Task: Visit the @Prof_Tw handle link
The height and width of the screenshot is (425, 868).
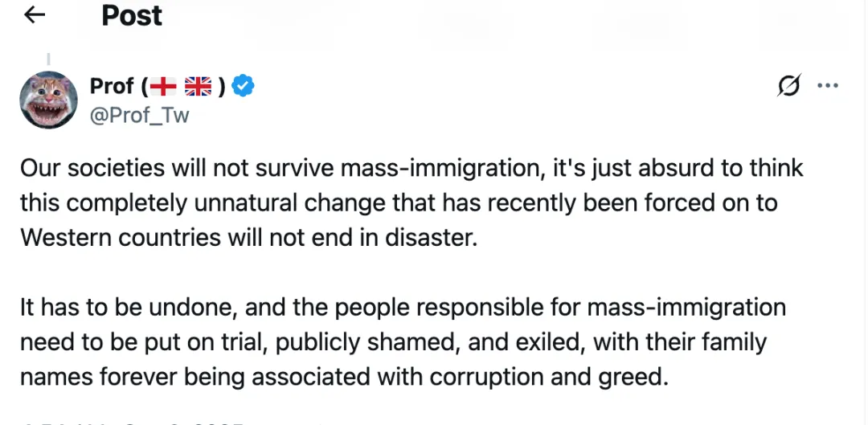Action: click(x=139, y=115)
